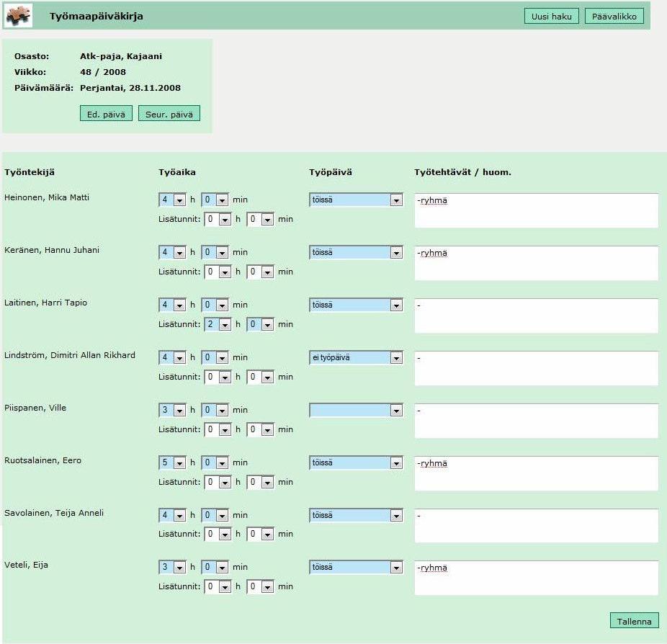
Task: Click the notes field for Piispanen, Ville
Action: [x=537, y=421]
